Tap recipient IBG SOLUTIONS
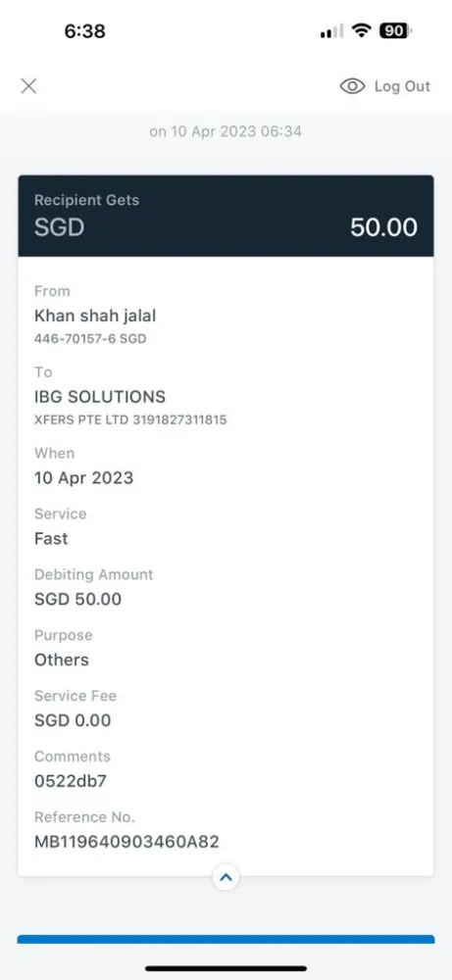This screenshot has width=452, height=980. tap(100, 396)
